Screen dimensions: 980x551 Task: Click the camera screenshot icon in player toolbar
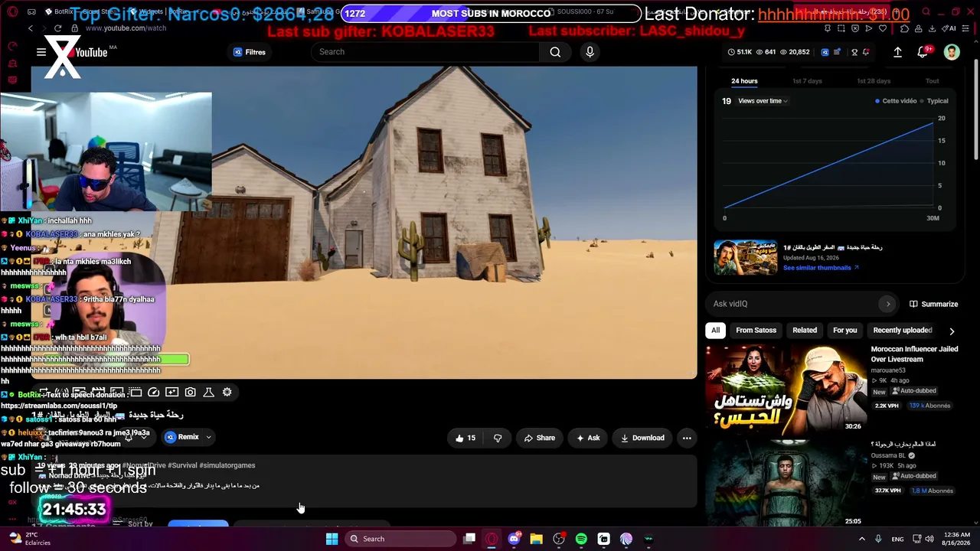tap(190, 393)
